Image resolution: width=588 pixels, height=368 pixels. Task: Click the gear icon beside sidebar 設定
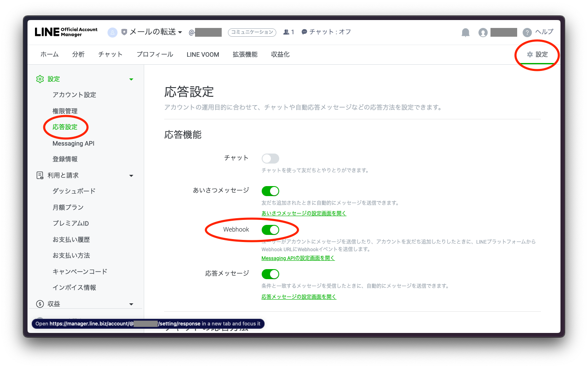[40, 79]
